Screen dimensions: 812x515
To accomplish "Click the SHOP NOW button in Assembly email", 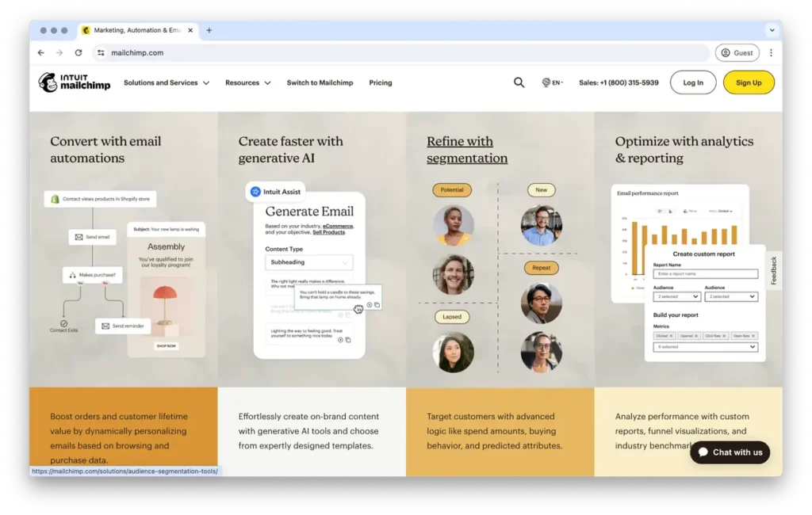I will (167, 345).
